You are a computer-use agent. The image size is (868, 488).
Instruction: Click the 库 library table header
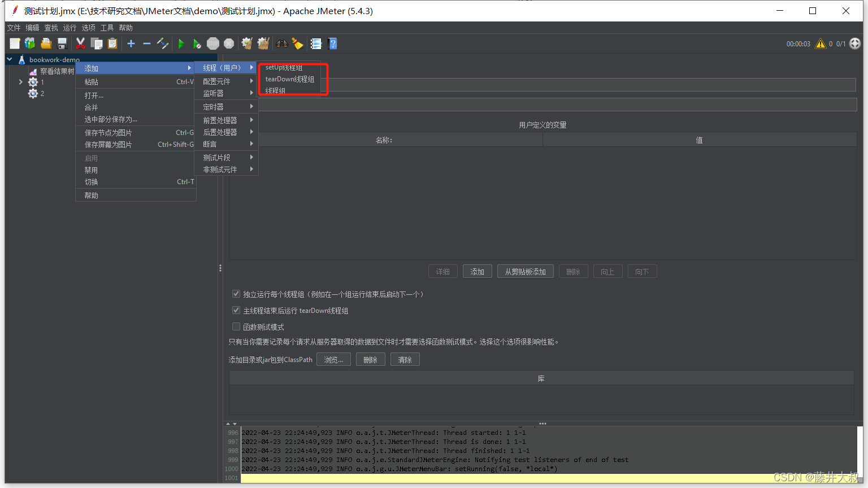pos(541,378)
